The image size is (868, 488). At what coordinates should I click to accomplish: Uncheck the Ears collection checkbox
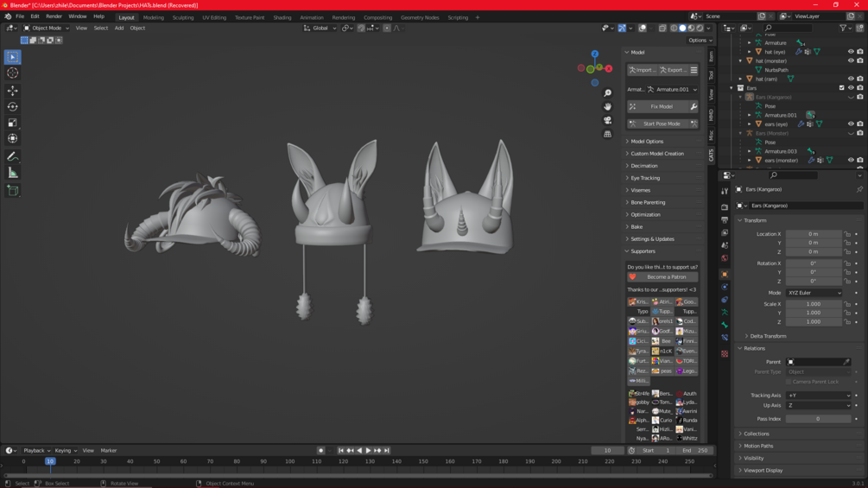841,88
